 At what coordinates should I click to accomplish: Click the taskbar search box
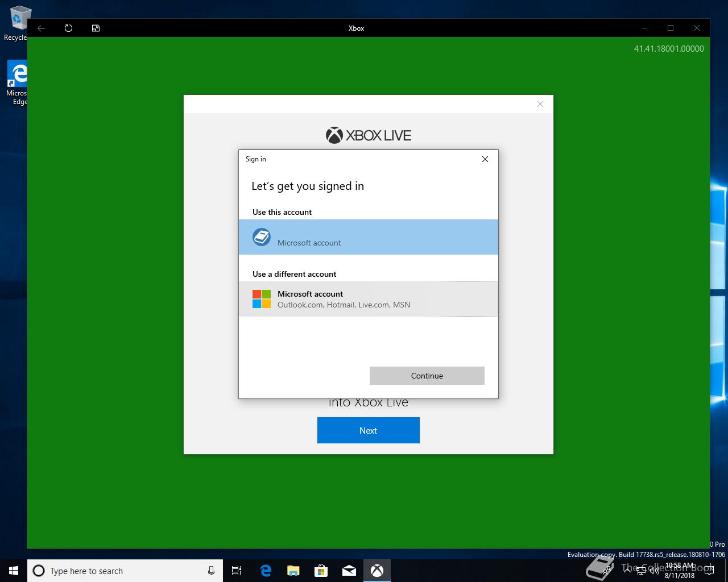click(x=125, y=571)
